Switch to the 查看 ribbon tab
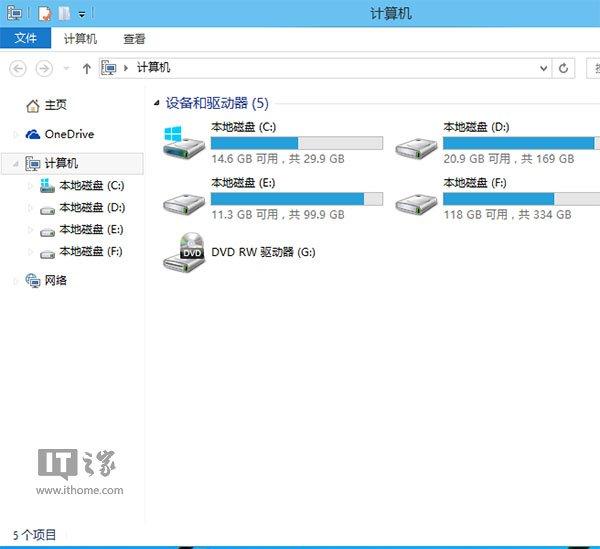 134,39
